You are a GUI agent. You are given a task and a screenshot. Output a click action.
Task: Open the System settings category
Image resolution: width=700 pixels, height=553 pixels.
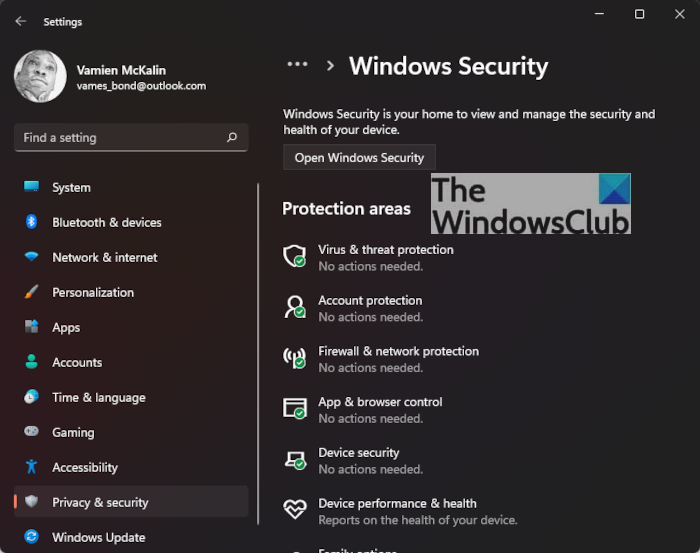71,187
